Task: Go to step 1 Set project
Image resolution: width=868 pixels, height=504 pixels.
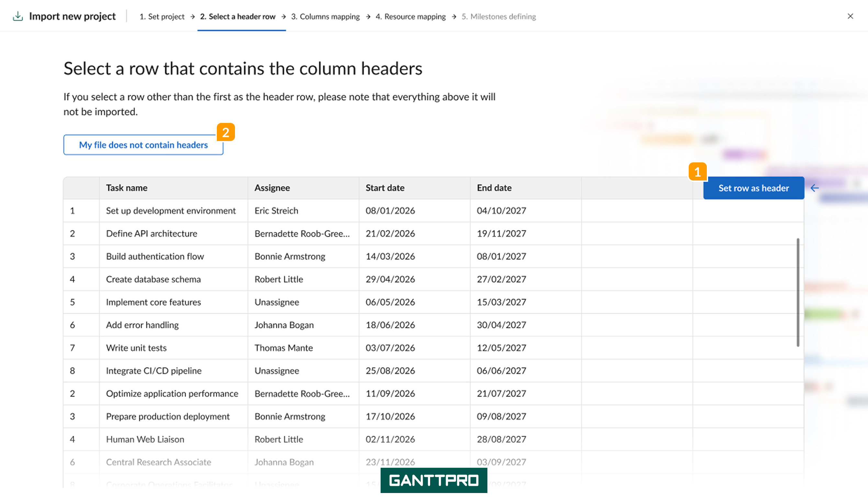Action: click(162, 16)
